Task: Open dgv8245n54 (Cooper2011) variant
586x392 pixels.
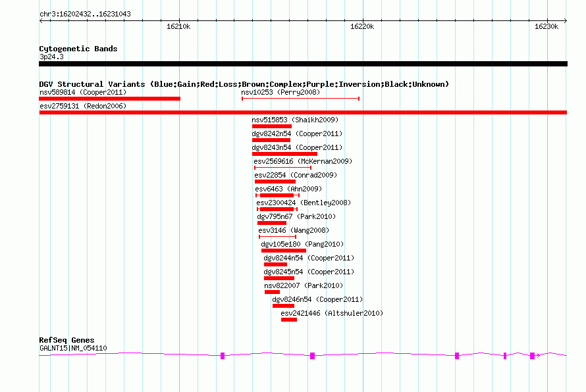Action: [309, 272]
